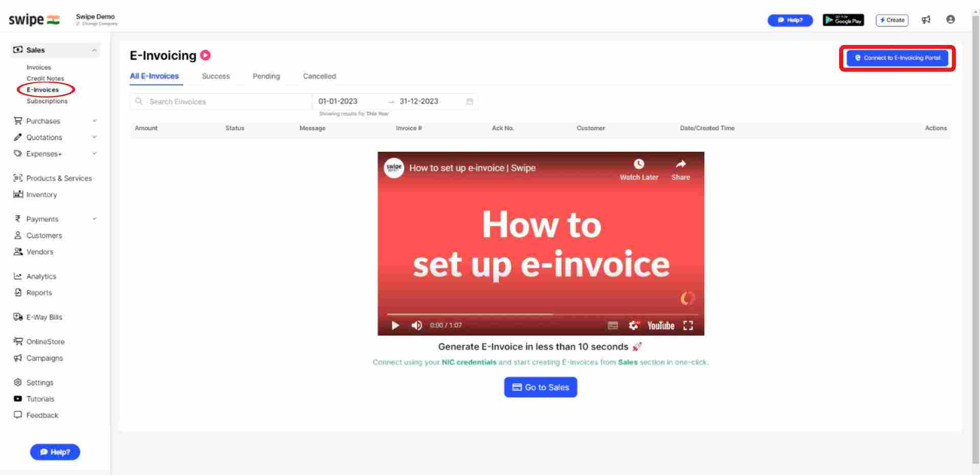980x475 pixels.
Task: Open the video settings gear
Action: click(634, 325)
